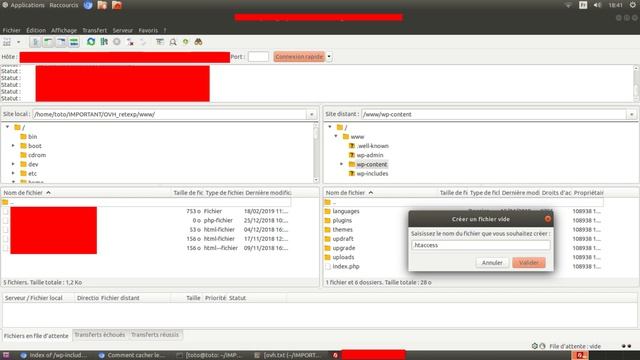
Task: Click Annuler in the create file dialog
Action: pos(492,262)
